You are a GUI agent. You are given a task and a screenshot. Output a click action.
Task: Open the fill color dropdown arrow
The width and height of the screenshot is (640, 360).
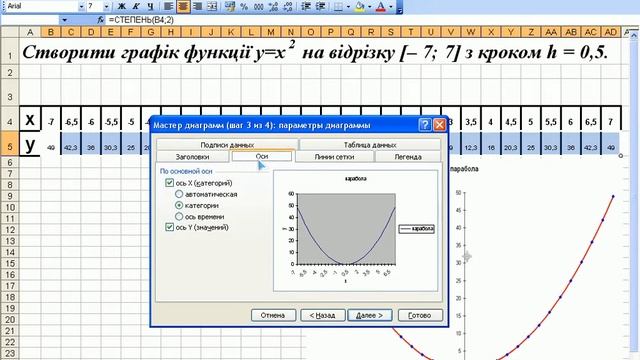click(x=369, y=7)
